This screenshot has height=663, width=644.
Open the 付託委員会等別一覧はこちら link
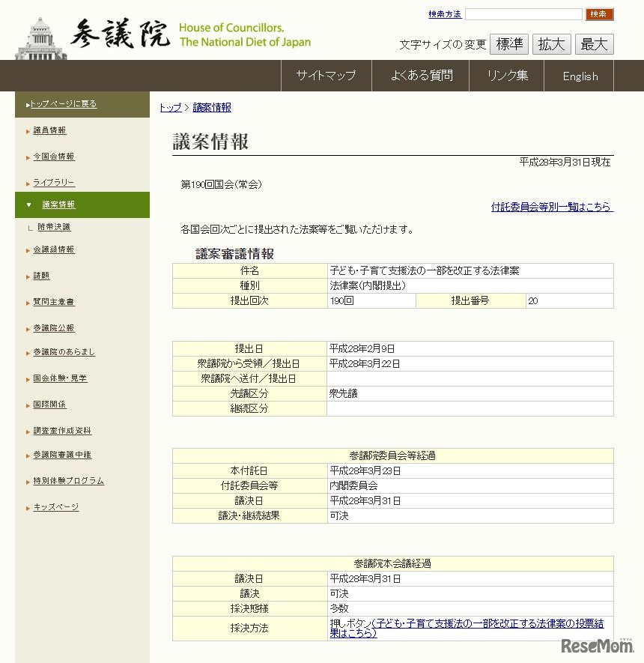coord(552,208)
